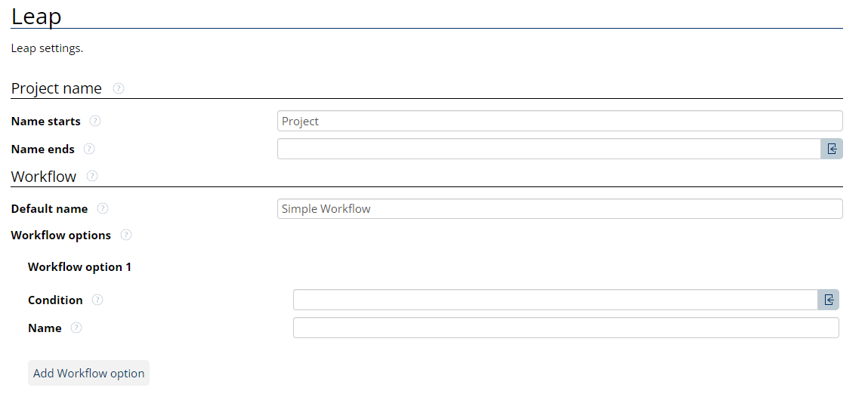Open expression editor for Condition field
868x394 pixels.
pyautogui.click(x=829, y=300)
